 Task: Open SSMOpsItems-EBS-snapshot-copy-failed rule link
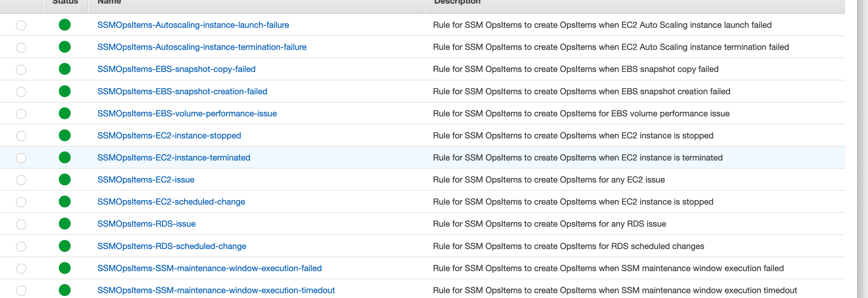pyautogui.click(x=176, y=69)
